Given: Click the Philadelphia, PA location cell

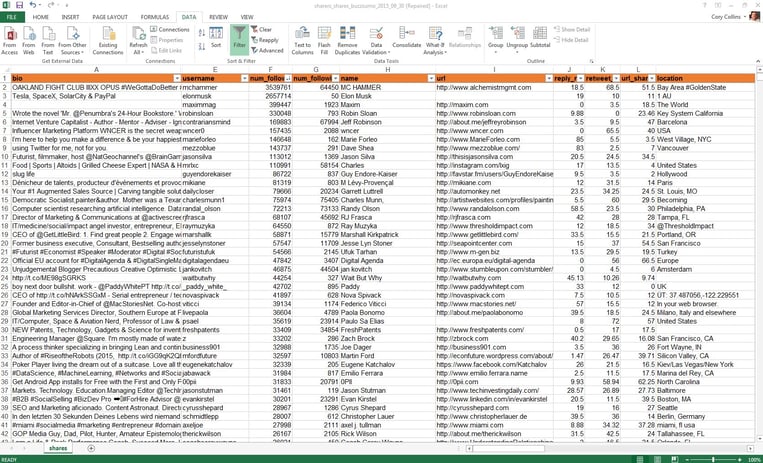Looking at the screenshot, I should 705,209.
